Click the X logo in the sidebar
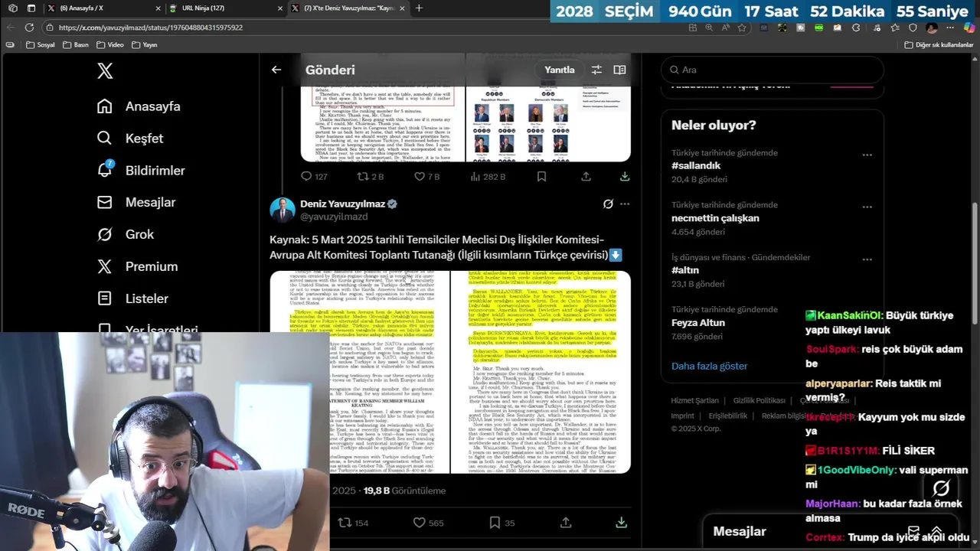Viewport: 980px width, 551px height. pyautogui.click(x=105, y=71)
